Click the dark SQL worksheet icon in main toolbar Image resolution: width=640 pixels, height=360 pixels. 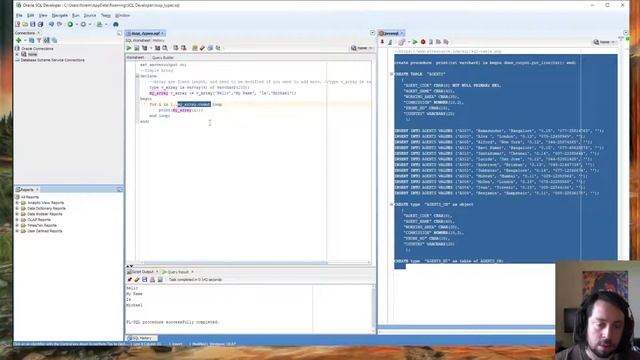pyautogui.click(x=116, y=24)
